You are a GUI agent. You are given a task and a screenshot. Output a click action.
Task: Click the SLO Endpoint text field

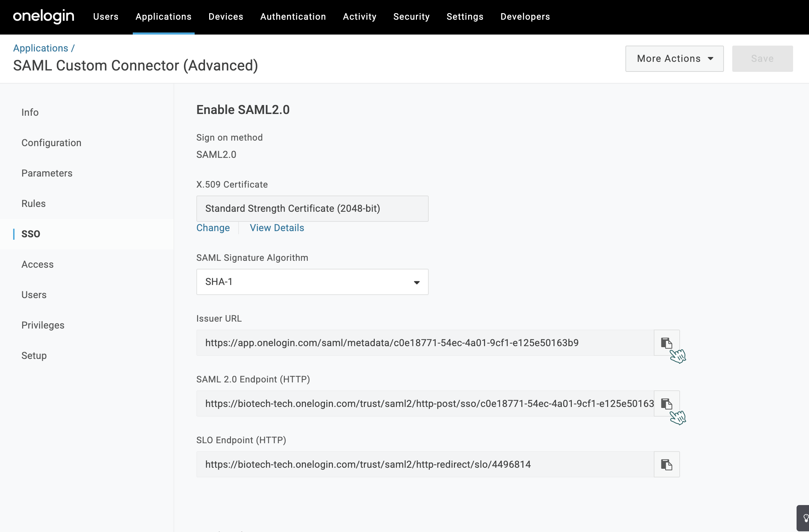425,464
